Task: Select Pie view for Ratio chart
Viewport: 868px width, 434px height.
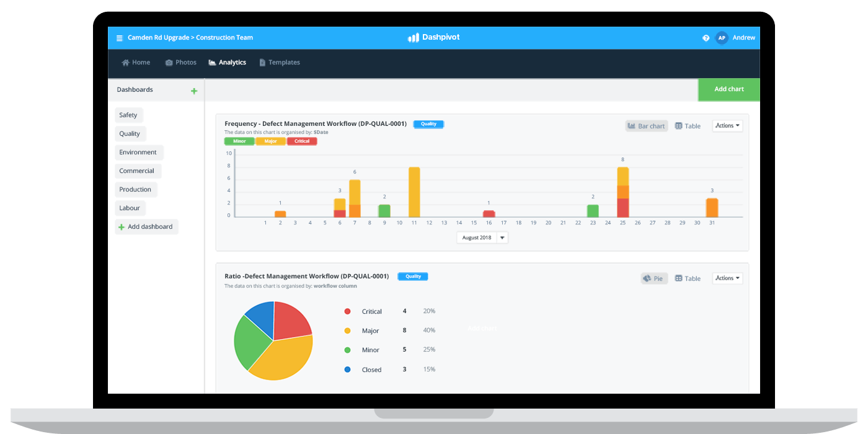Action: [x=653, y=278]
